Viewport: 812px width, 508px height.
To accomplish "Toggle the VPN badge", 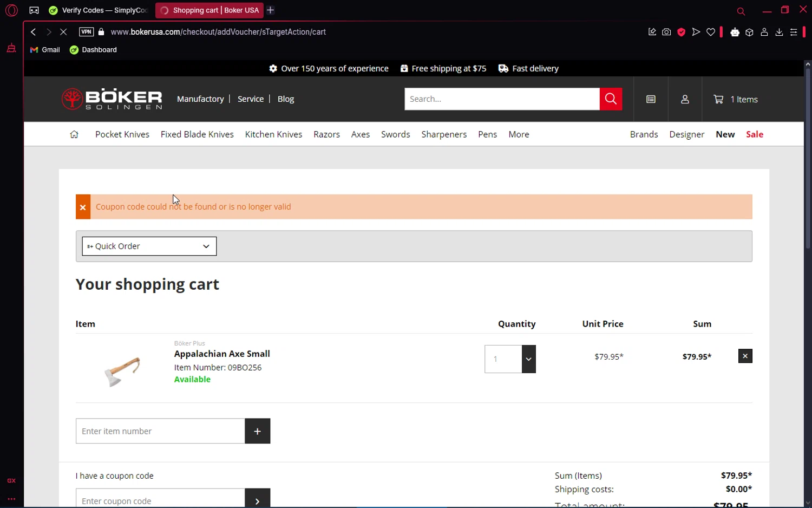I will (86, 32).
